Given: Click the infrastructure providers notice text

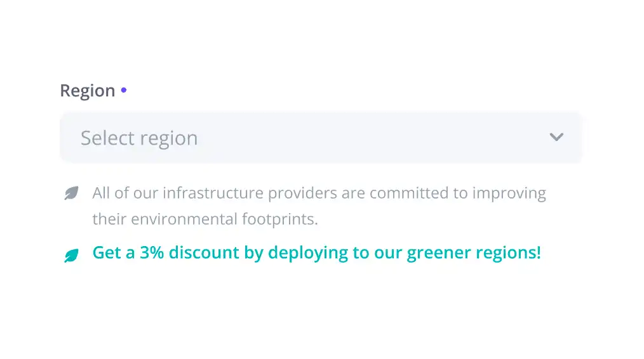Looking at the screenshot, I should pyautogui.click(x=319, y=206).
